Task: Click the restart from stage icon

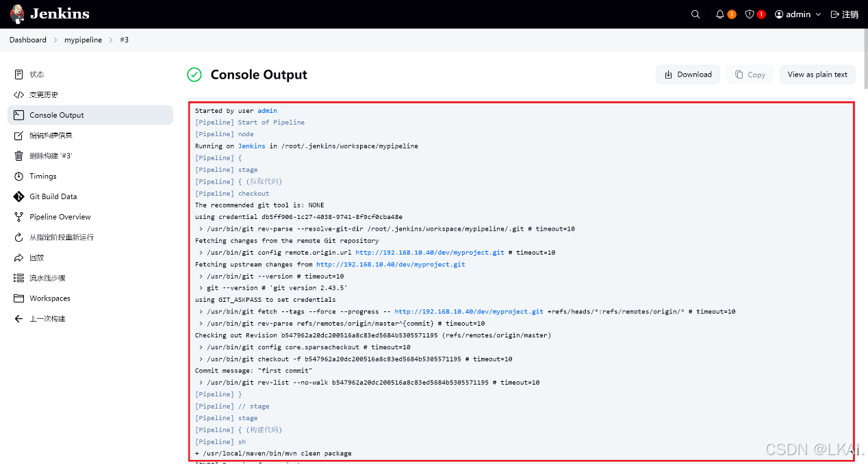Action: (18, 237)
